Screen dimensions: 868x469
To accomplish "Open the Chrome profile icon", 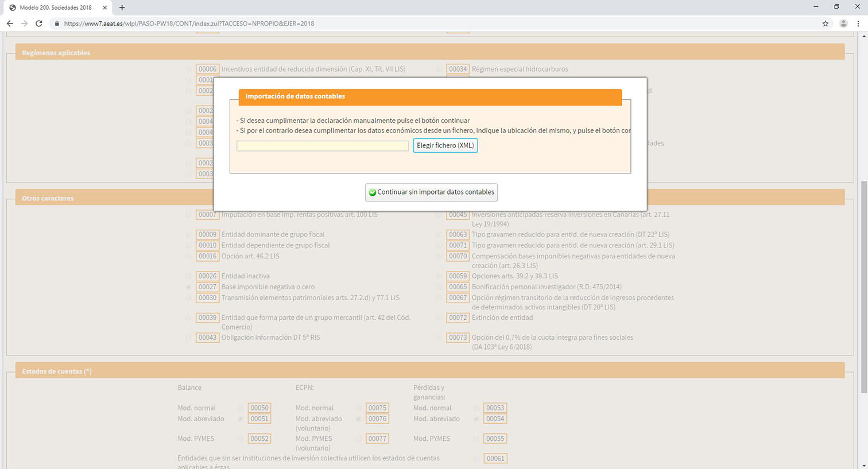I will [x=843, y=24].
